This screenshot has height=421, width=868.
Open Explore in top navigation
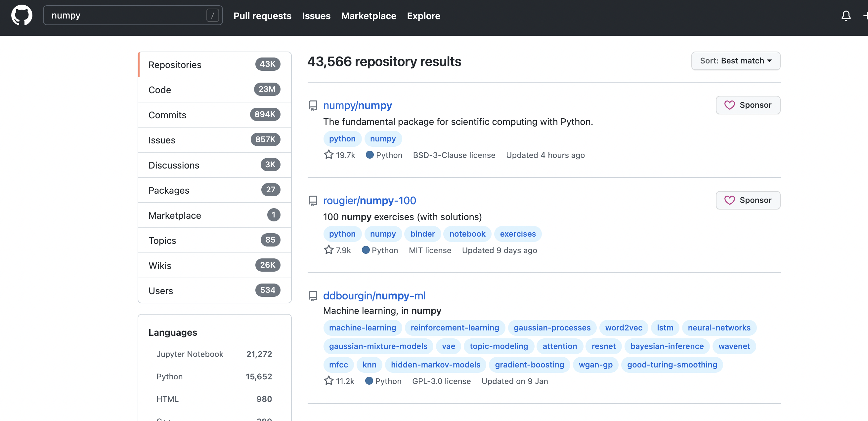(423, 16)
